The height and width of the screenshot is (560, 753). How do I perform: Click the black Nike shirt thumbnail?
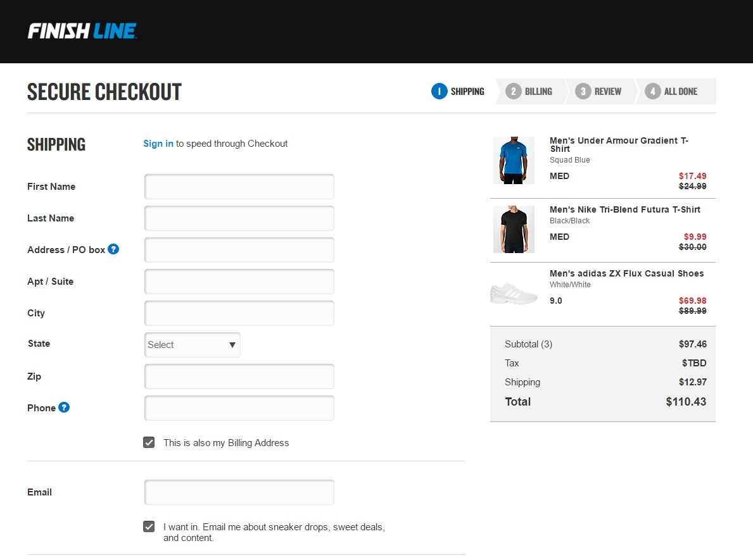(514, 229)
